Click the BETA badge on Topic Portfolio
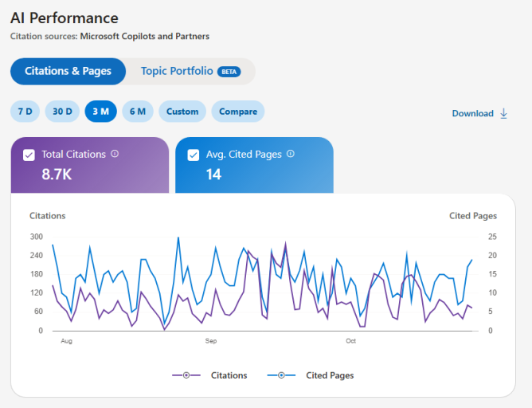Screen dimensions: 532x408 click(229, 72)
